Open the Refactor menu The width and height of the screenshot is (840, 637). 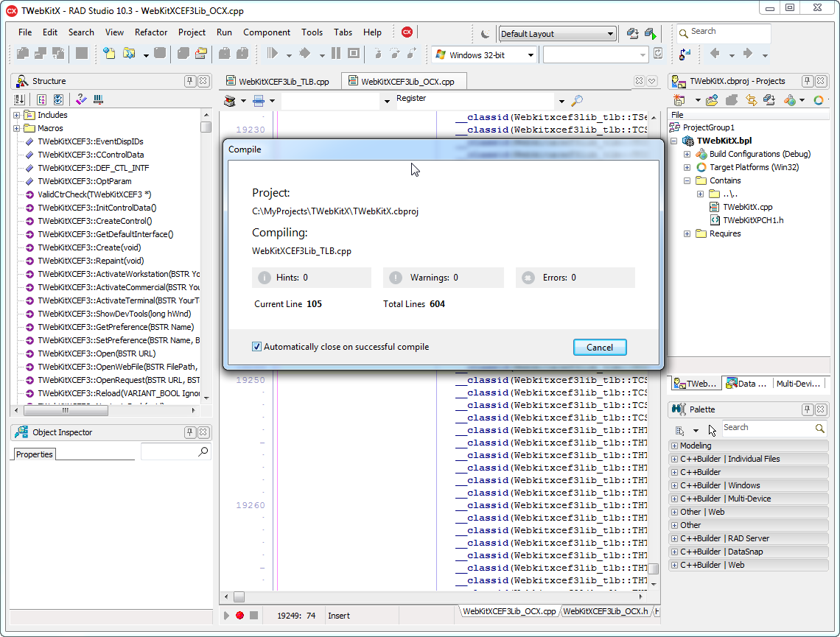point(151,32)
